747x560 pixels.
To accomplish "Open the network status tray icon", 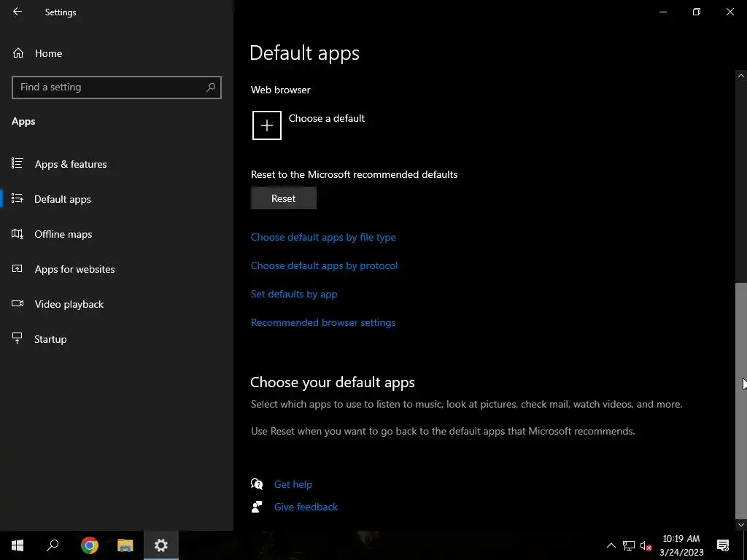I will [x=628, y=545].
